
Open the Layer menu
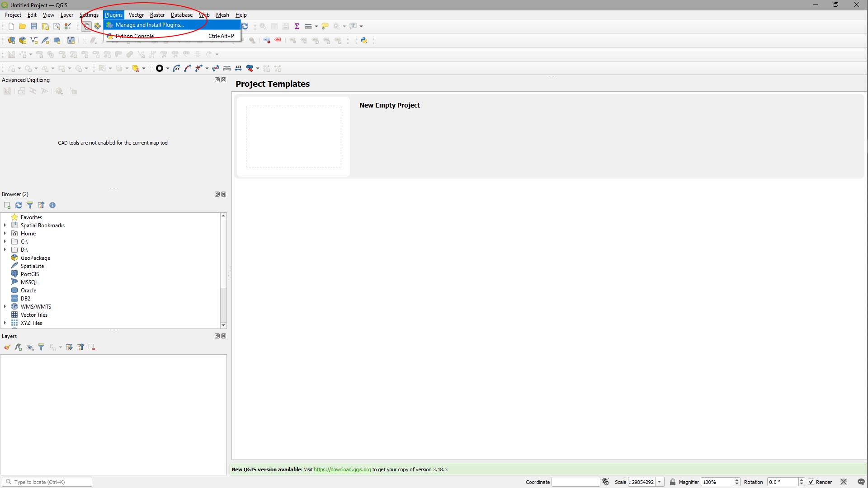(x=67, y=15)
